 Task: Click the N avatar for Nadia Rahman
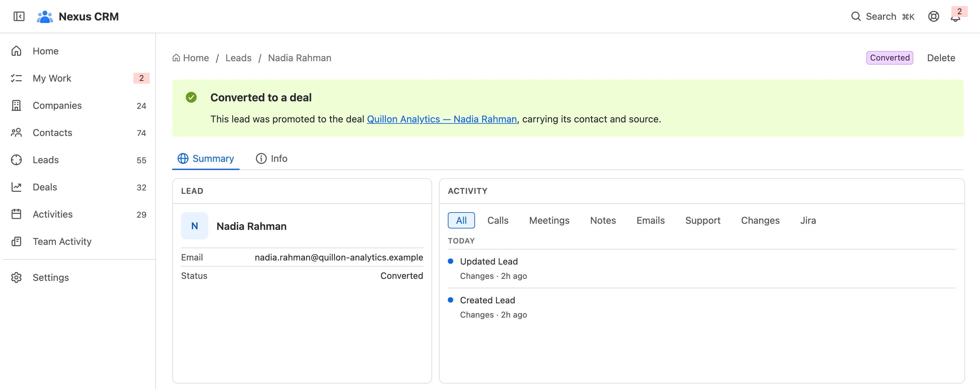pos(194,226)
